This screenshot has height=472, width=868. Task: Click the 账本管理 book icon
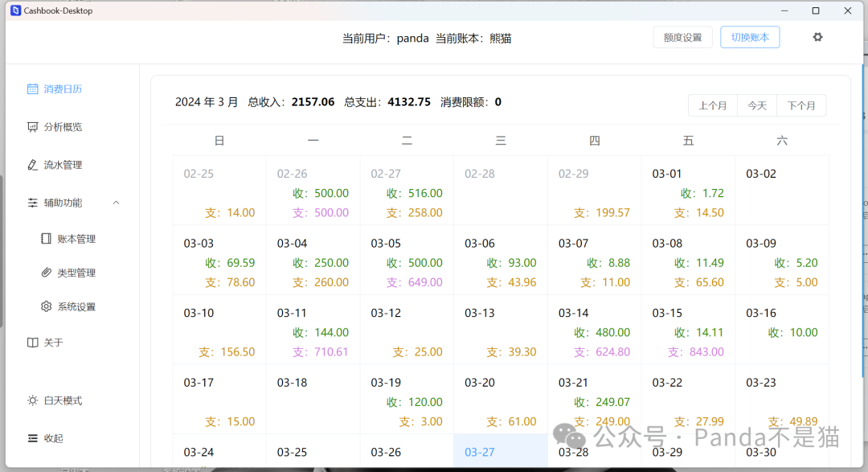point(46,239)
